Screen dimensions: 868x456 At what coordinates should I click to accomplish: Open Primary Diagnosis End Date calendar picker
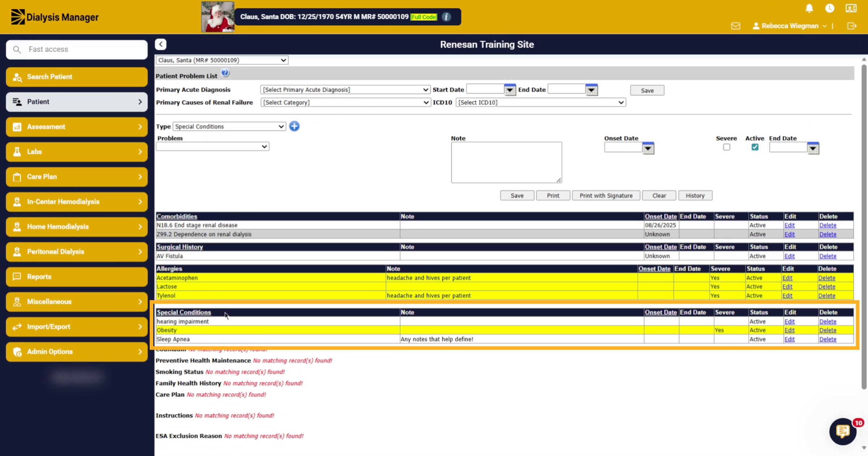[x=591, y=90]
